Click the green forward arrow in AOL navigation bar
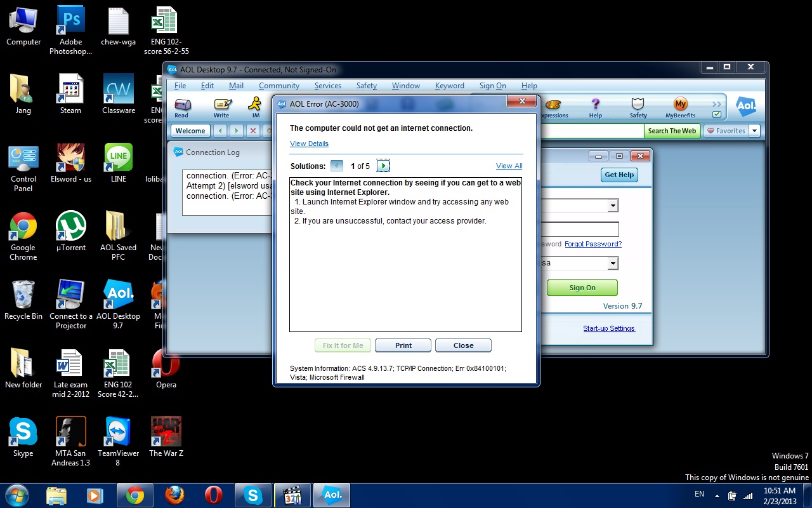Image resolution: width=812 pixels, height=508 pixels. [236, 131]
